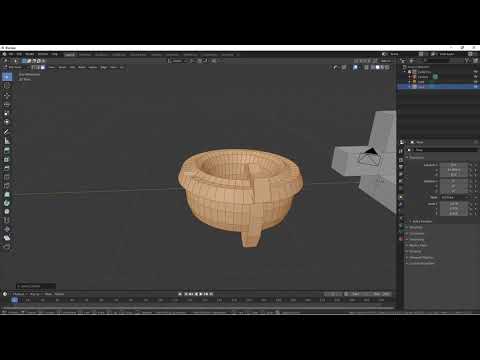Viewport: 480px width, 360px height.
Task: Open the outliner filter funnel icon
Action: click(x=467, y=61)
